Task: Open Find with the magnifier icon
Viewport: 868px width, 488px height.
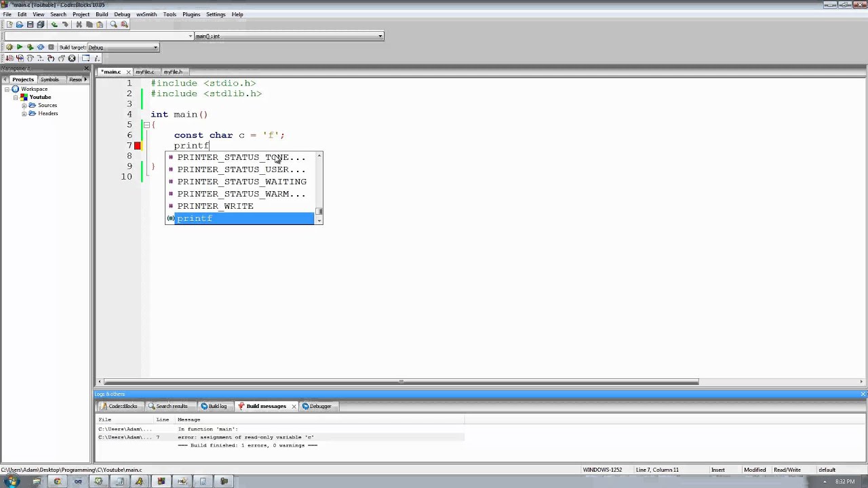Action: [x=113, y=24]
